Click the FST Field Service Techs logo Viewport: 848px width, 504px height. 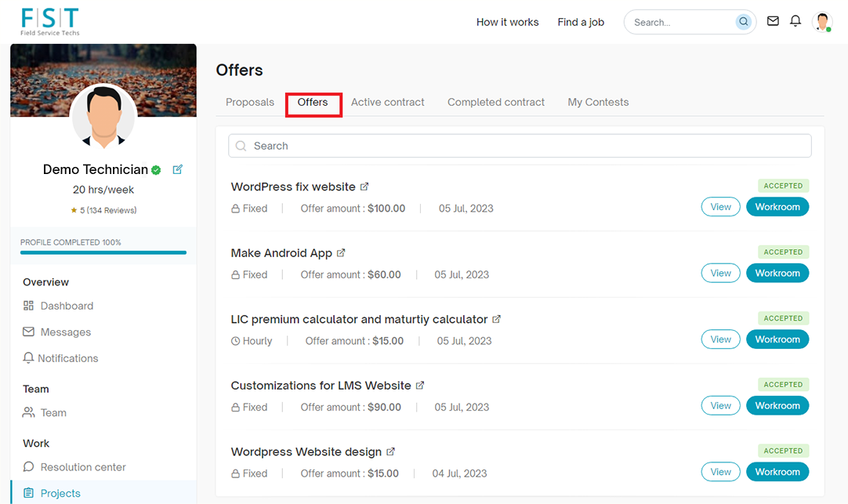pyautogui.click(x=50, y=21)
